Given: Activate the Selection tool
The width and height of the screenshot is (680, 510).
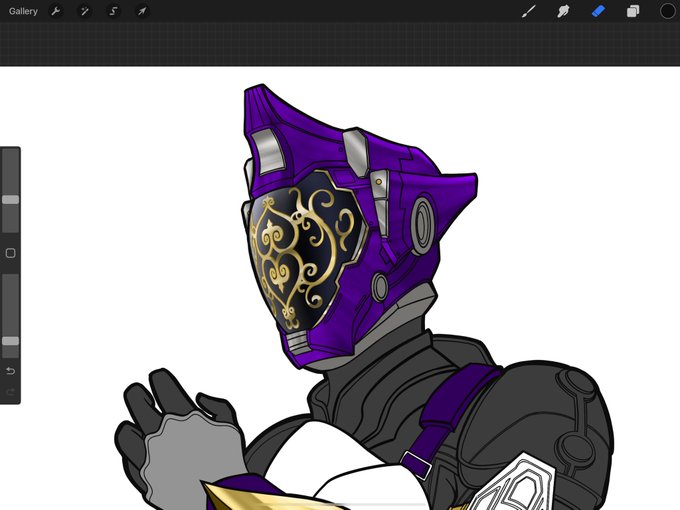Looking at the screenshot, I should pyautogui.click(x=113, y=11).
